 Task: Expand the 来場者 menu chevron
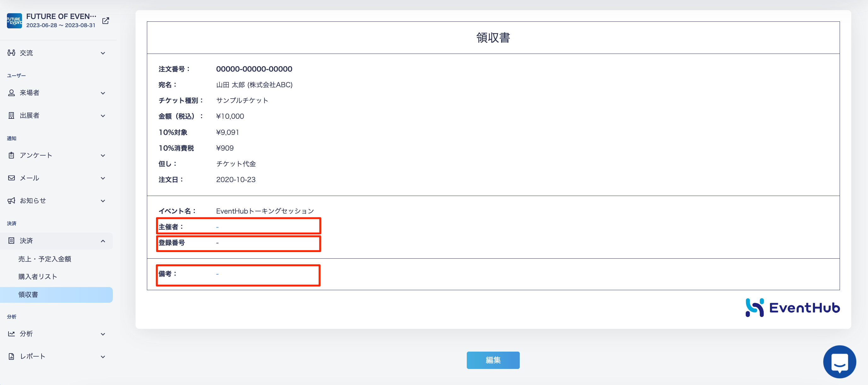pos(103,93)
